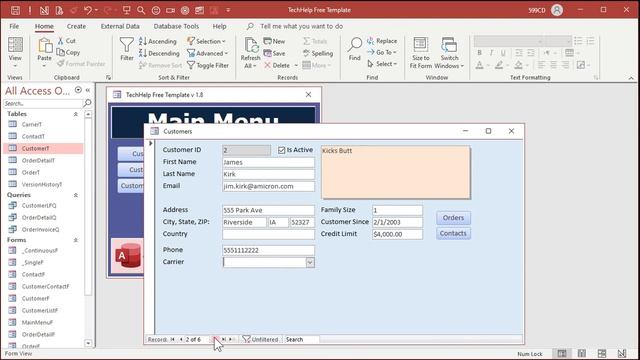Click the Orders button on Customers form

click(x=453, y=218)
